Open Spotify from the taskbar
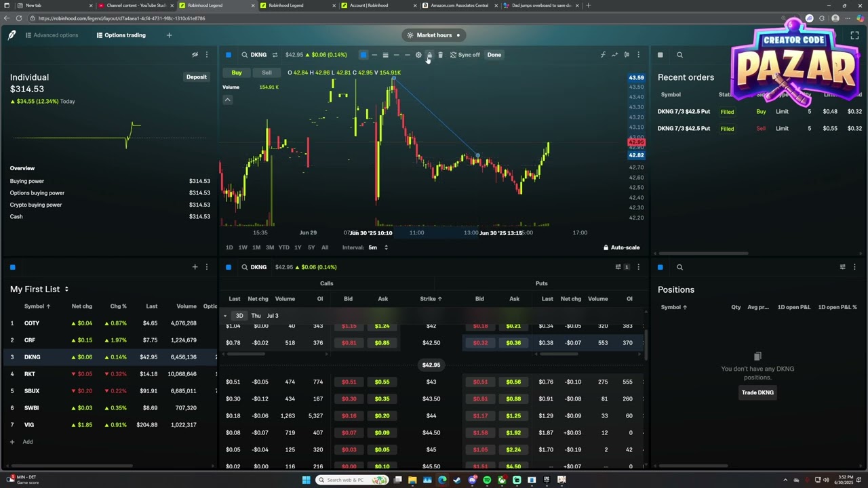 (487, 480)
